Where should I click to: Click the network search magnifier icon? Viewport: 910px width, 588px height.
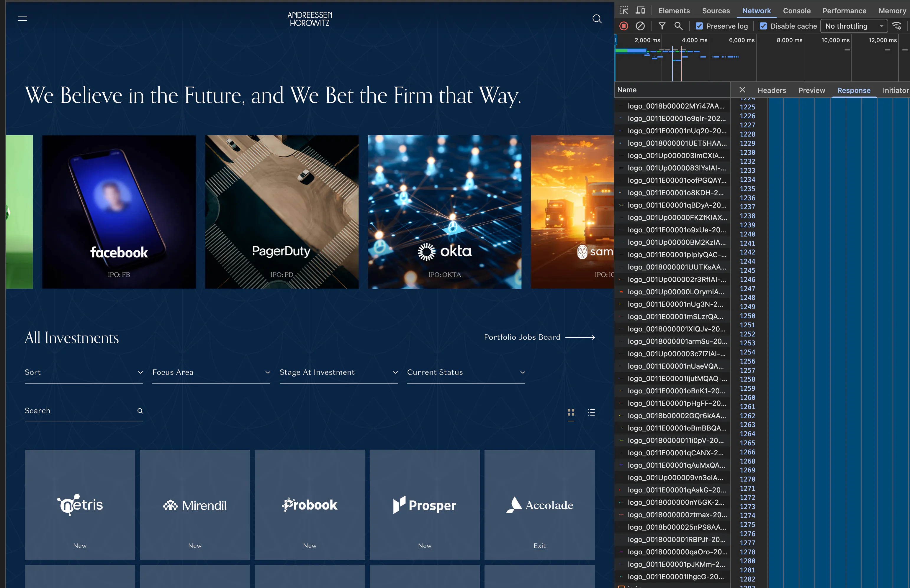point(678,26)
